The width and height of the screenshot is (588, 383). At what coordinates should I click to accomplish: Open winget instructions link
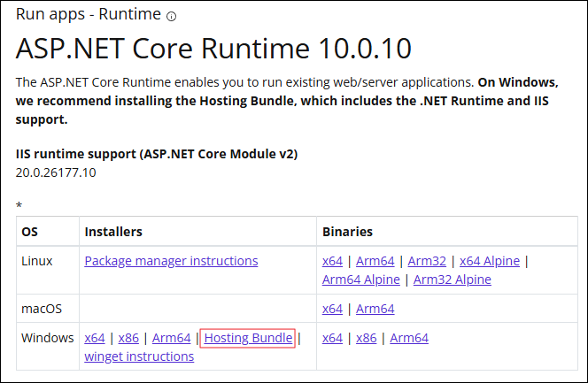tap(139, 356)
